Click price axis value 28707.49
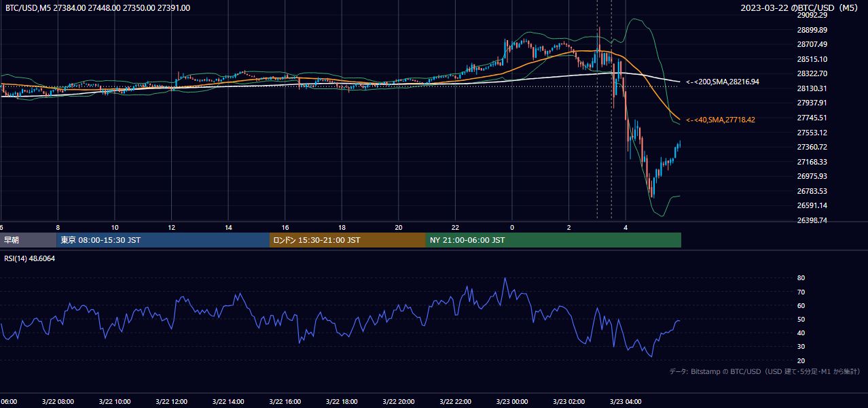 812,44
